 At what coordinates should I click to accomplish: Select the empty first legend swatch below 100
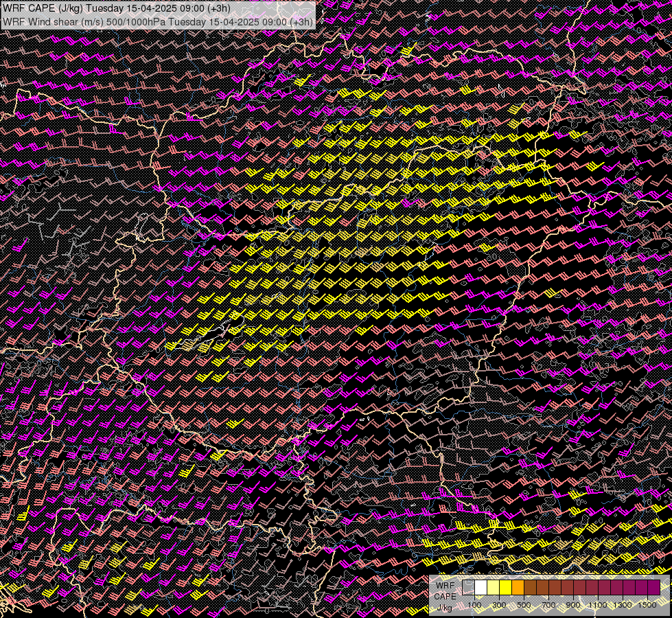click(x=468, y=587)
